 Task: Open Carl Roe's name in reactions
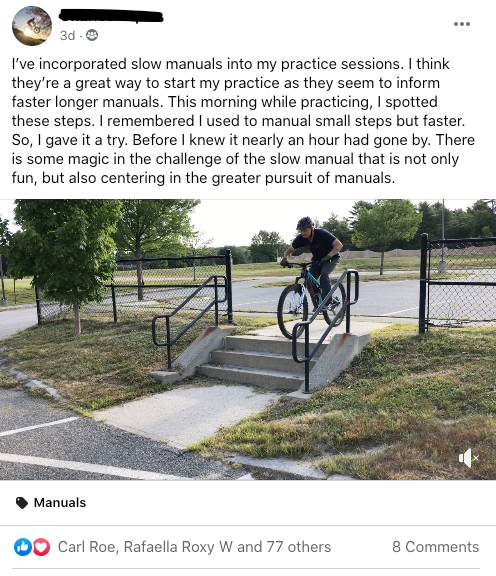coord(87,547)
